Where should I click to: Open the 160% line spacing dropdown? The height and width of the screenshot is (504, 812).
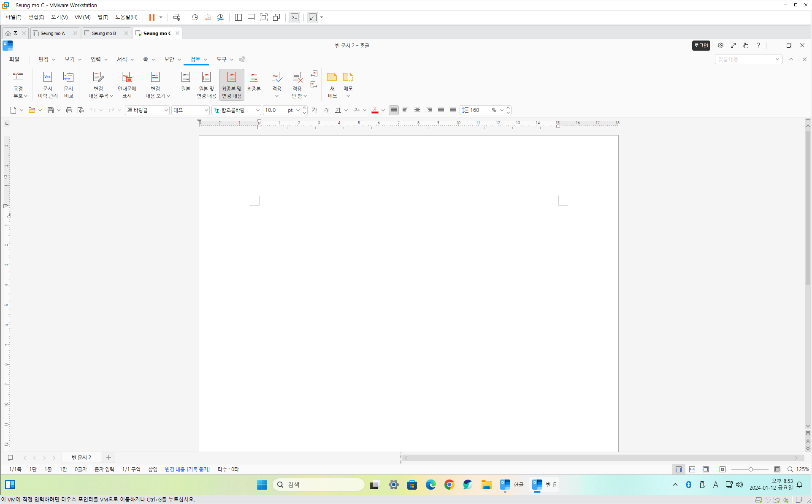(x=501, y=110)
